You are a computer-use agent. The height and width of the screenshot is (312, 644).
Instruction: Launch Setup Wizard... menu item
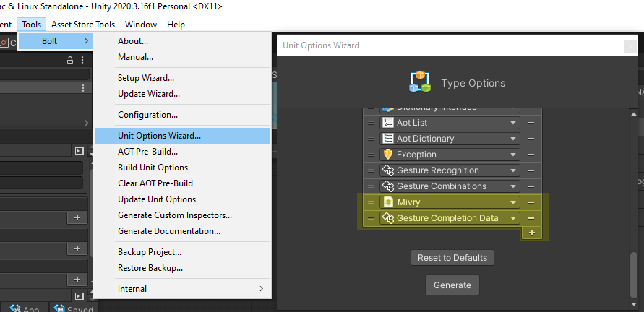pyautogui.click(x=181, y=78)
